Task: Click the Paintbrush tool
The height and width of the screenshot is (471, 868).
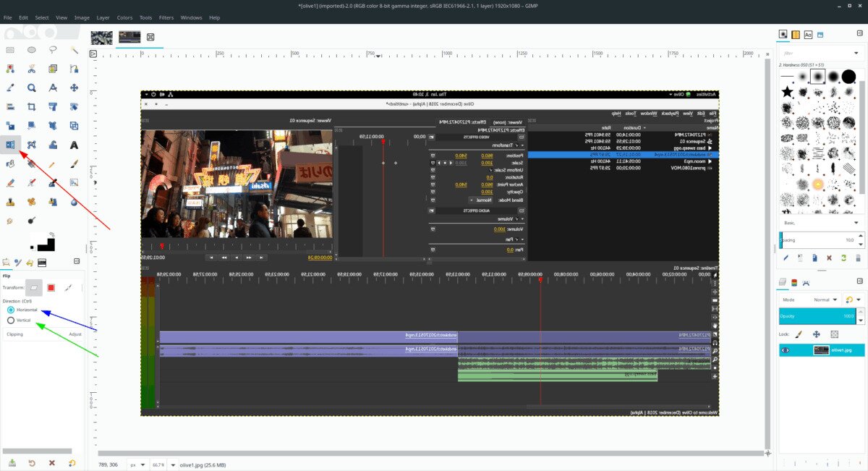Action: pyautogui.click(x=74, y=164)
